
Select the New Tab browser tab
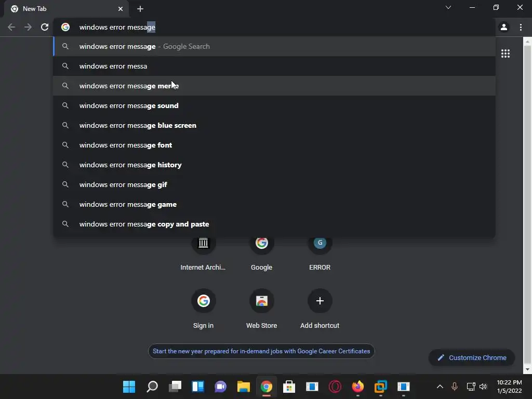[x=66, y=9]
